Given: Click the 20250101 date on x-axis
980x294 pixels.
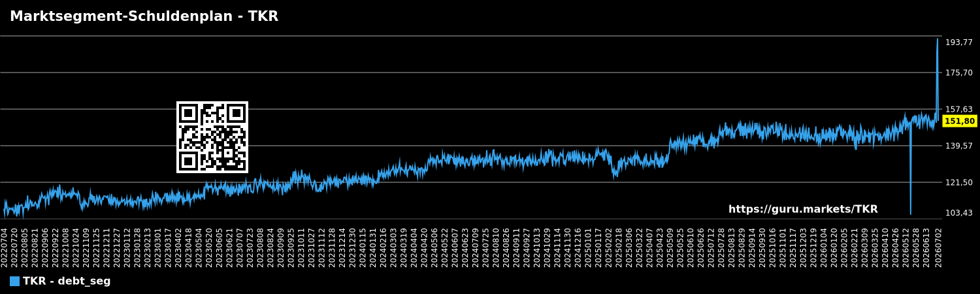Looking at the screenshot, I should click(x=588, y=247).
